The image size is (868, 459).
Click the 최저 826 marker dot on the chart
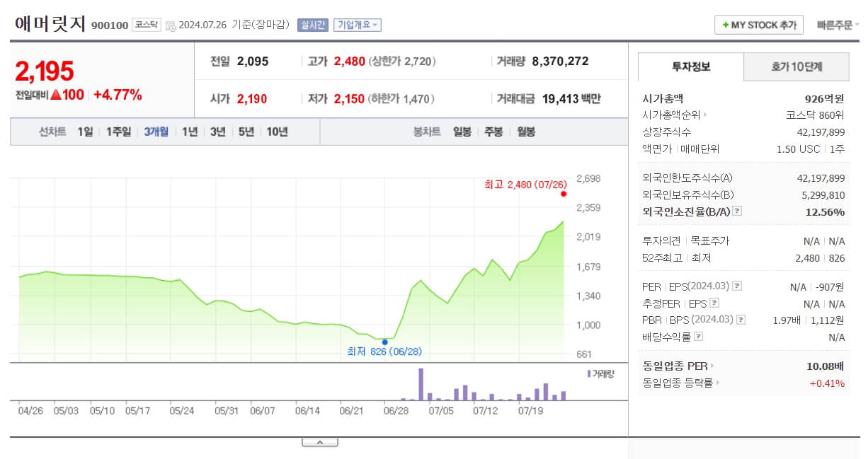[384, 341]
